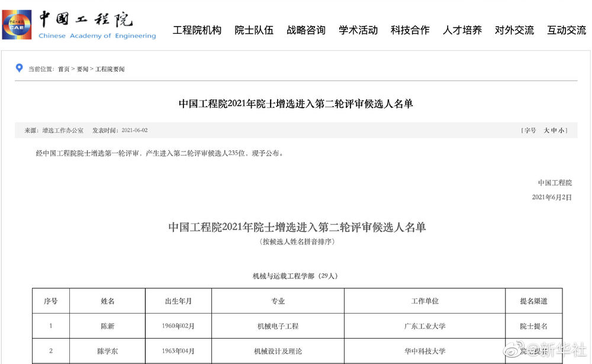Viewport: 592px width, 364px height.
Task: Set font size to 中 (medium)
Action: click(x=554, y=130)
